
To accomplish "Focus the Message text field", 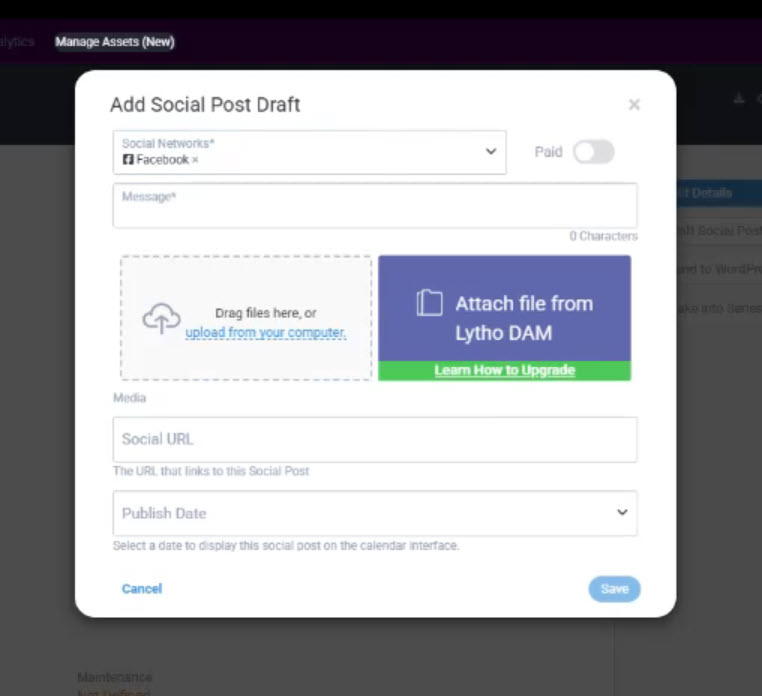I will 375,205.
